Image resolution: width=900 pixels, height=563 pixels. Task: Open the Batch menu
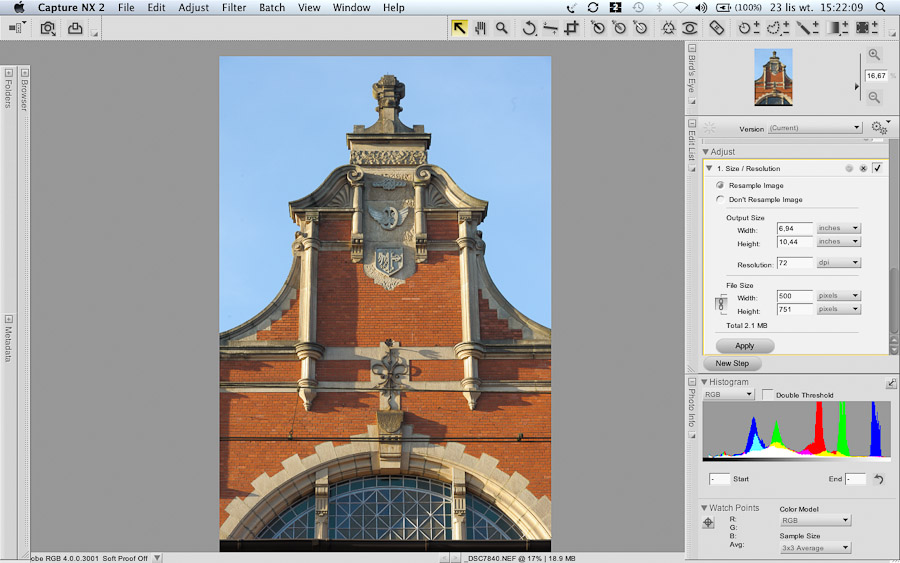coord(272,7)
